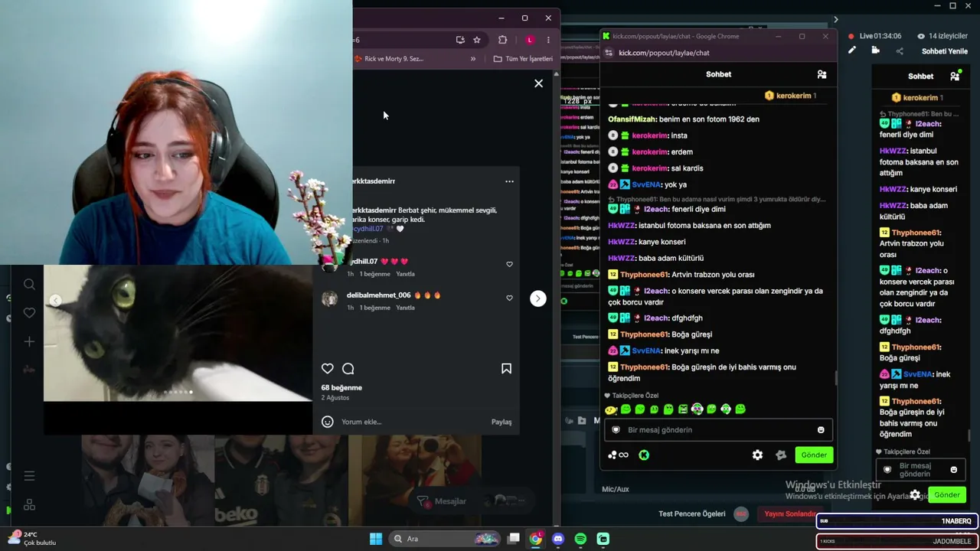Open '68 beğenme' likes list

pos(341,387)
